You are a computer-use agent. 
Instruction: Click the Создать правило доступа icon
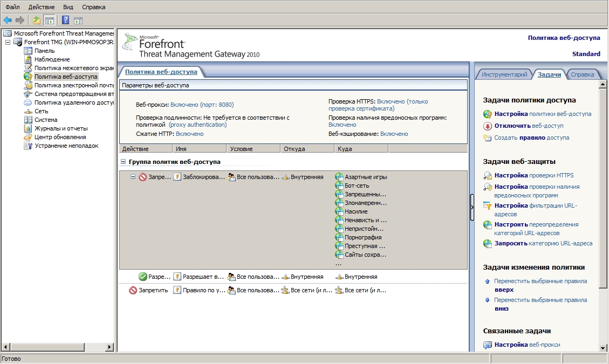click(x=488, y=138)
